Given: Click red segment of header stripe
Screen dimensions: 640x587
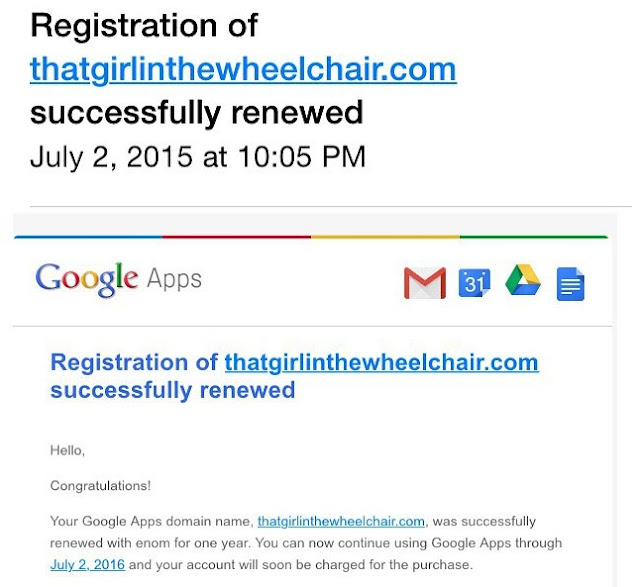Looking at the screenshot, I should (x=237, y=238).
